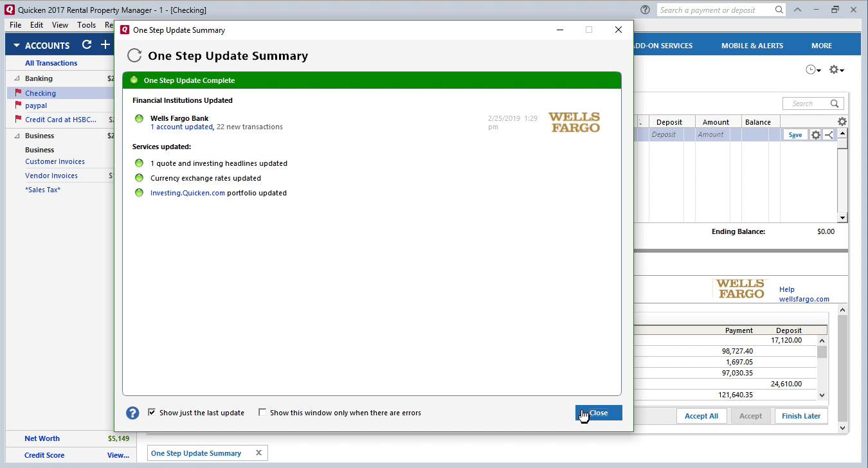
Task: Click the split transaction icon next to Save
Action: click(x=829, y=135)
